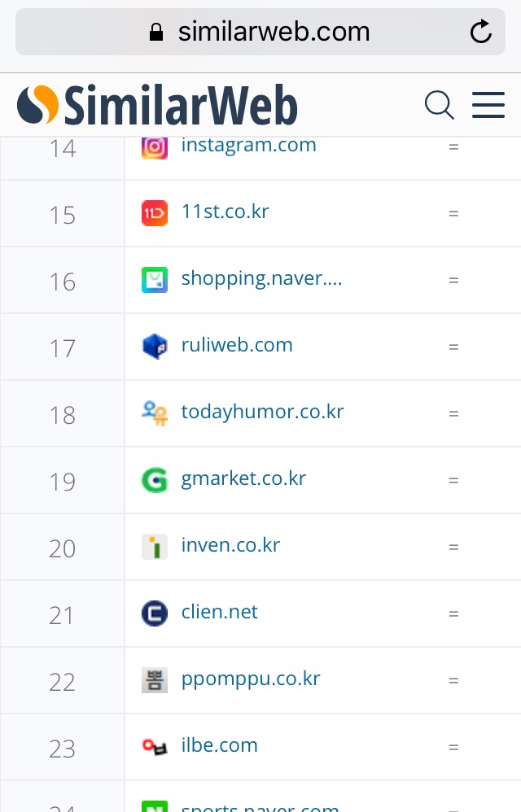Click the Gmarket green G icon
Viewport: 521px width, 812px height.
155,479
